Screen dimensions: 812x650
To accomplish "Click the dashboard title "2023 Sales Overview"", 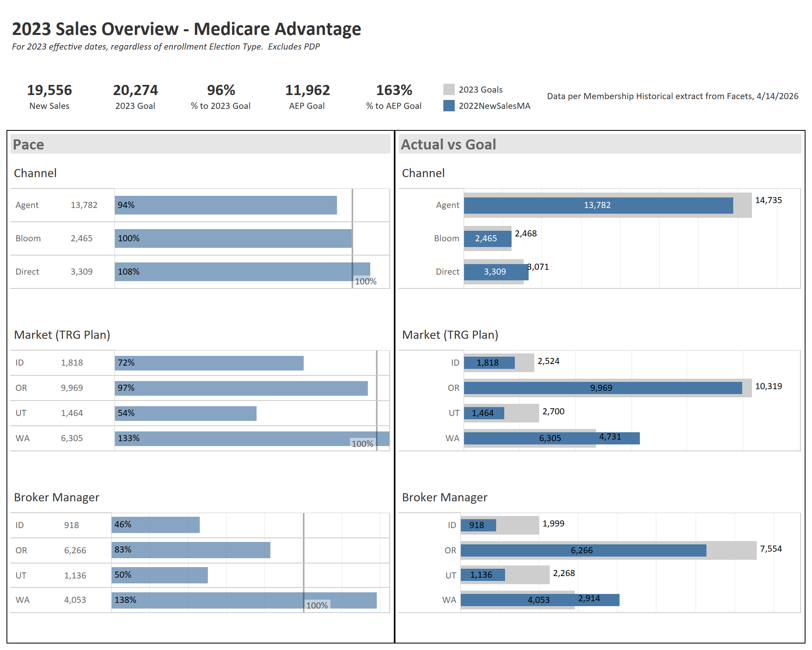I will [x=187, y=29].
